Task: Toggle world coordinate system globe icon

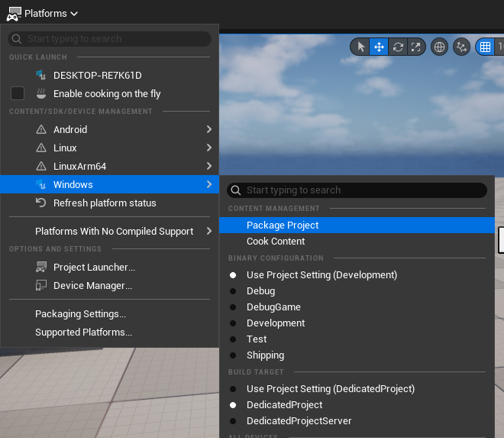Action: [x=439, y=47]
